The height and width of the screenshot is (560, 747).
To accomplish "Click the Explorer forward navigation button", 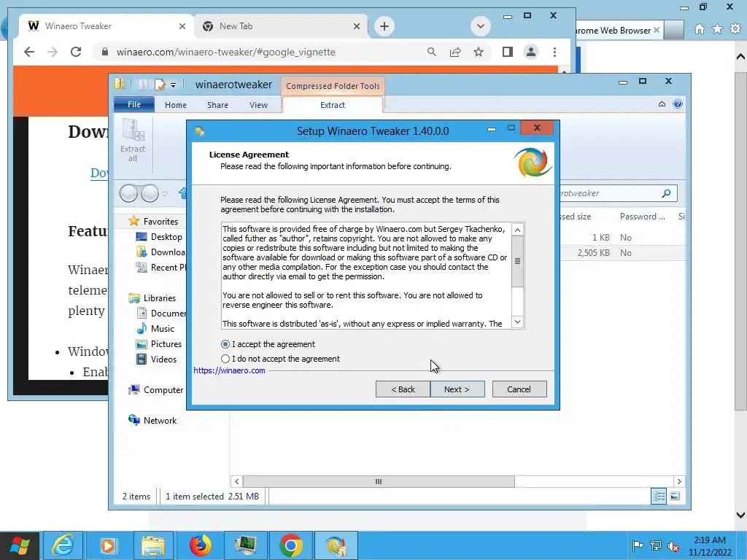I will point(150,193).
